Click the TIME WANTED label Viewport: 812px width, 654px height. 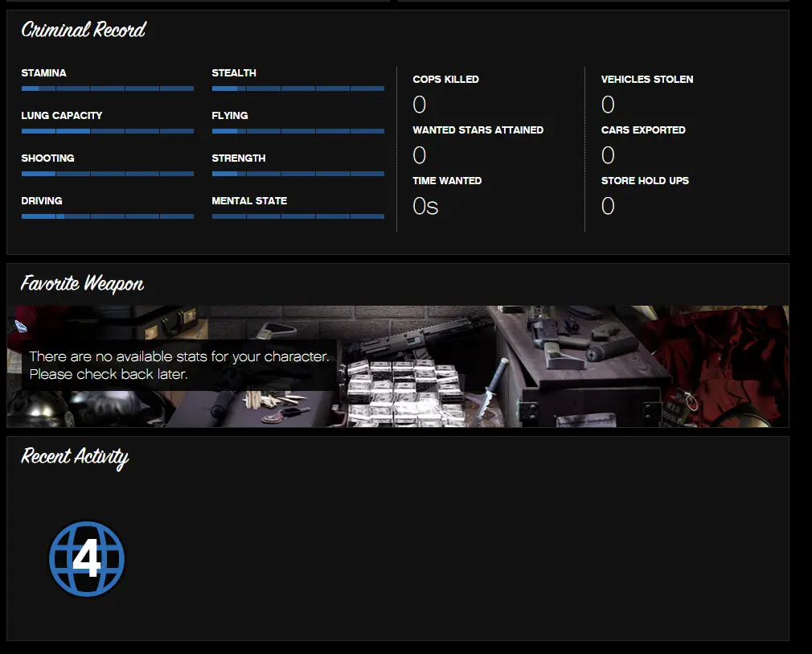pos(447,181)
